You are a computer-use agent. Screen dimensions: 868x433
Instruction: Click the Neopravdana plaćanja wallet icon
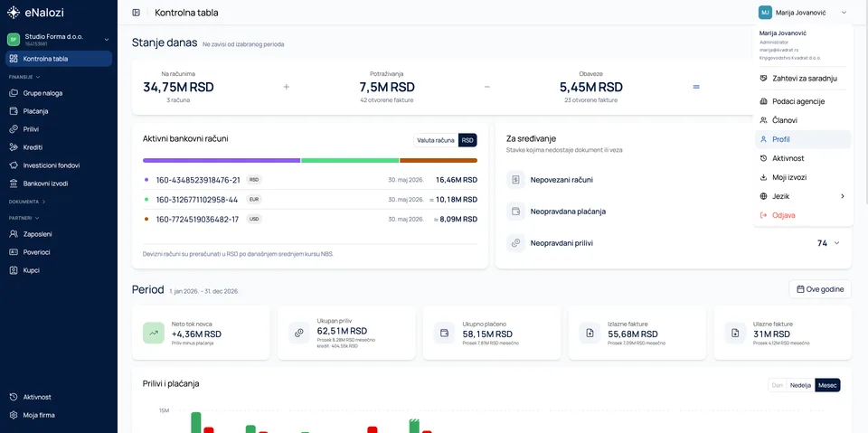(515, 212)
